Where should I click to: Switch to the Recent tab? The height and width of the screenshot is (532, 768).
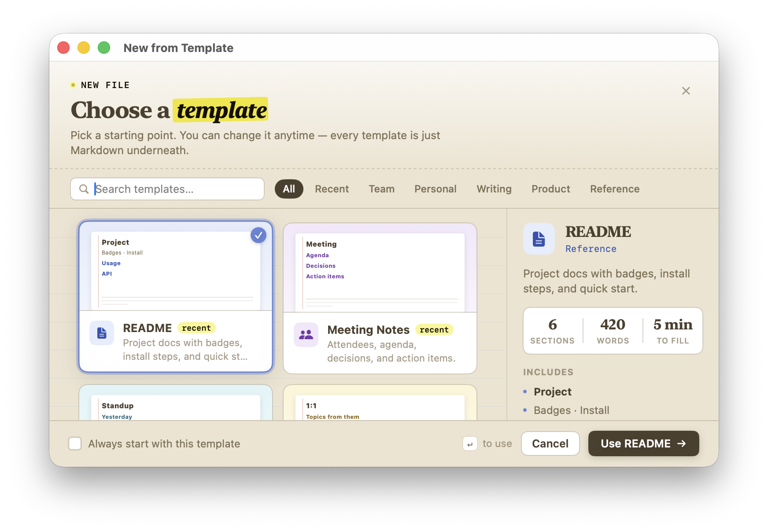332,189
